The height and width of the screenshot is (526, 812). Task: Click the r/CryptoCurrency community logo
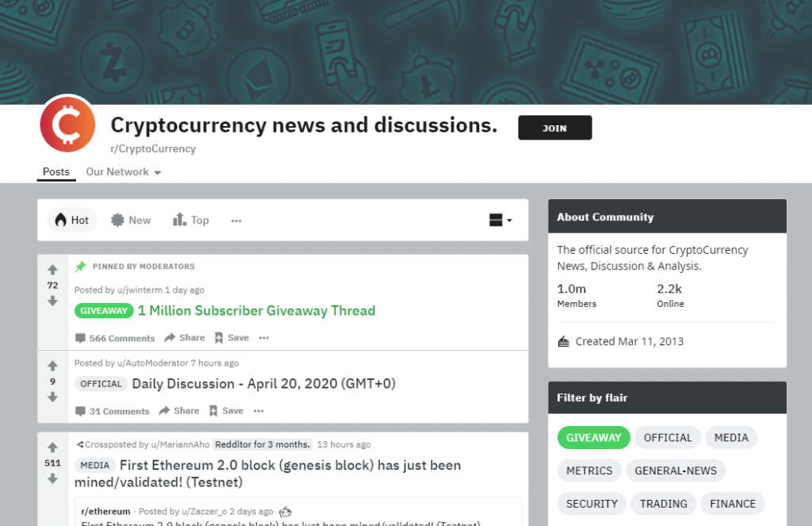(67, 125)
